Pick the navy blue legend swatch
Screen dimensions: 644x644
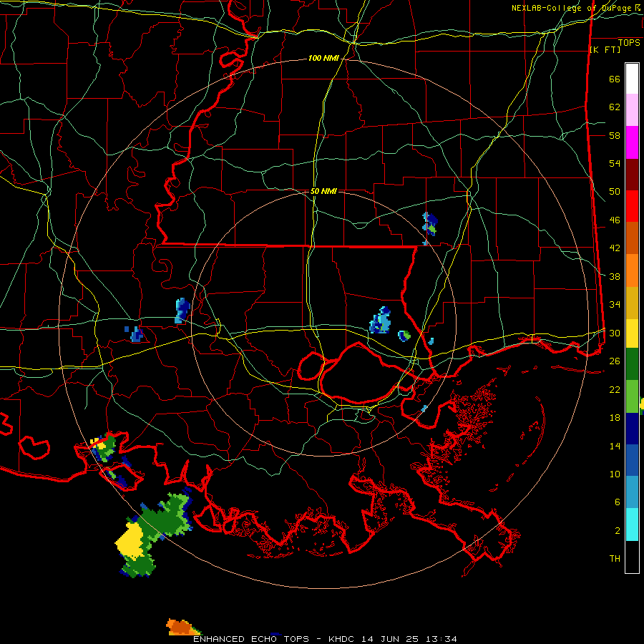click(x=632, y=429)
